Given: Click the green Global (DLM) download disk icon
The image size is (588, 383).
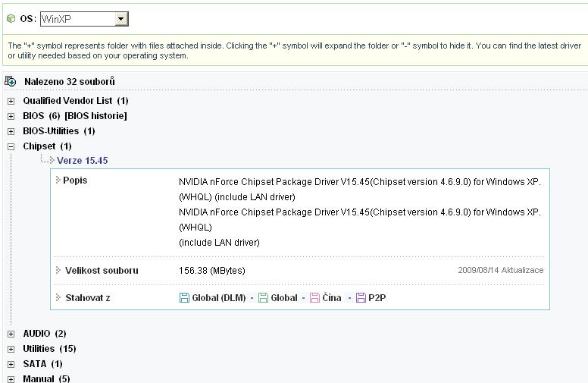Looking at the screenshot, I should pos(184,298).
